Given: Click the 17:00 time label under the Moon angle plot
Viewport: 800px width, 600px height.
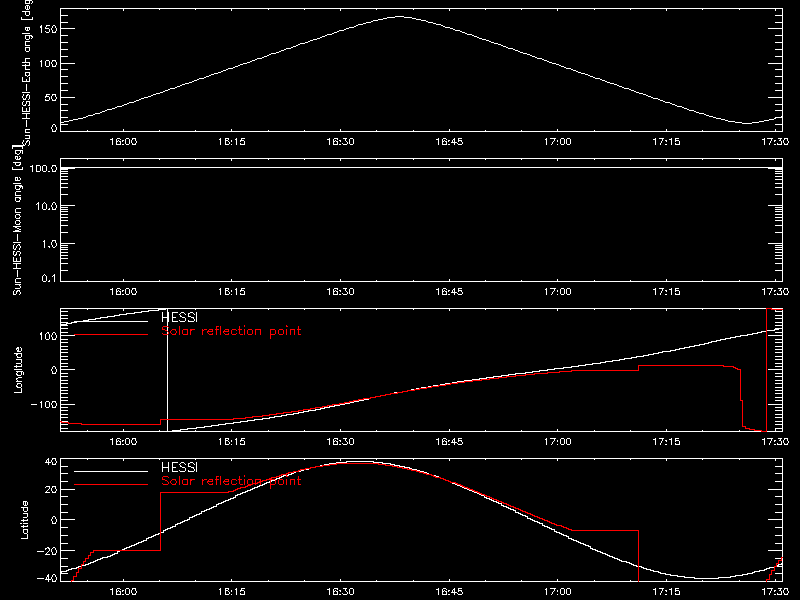Looking at the screenshot, I should click(x=558, y=292).
